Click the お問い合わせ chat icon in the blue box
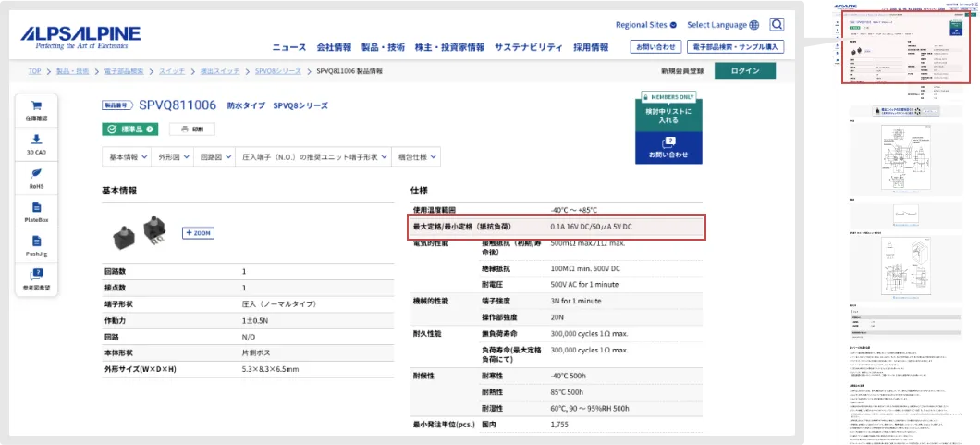Image resolution: width=980 pixels, height=445 pixels. click(x=668, y=142)
